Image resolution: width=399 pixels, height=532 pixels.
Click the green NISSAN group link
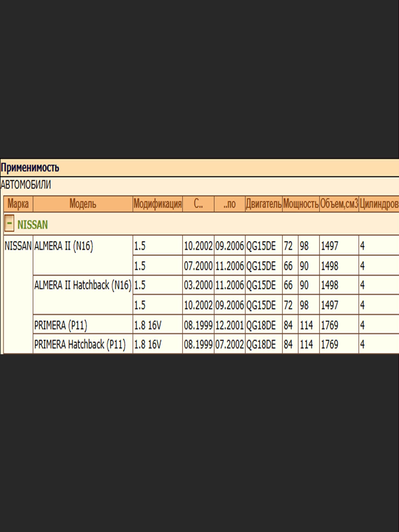[32, 225]
